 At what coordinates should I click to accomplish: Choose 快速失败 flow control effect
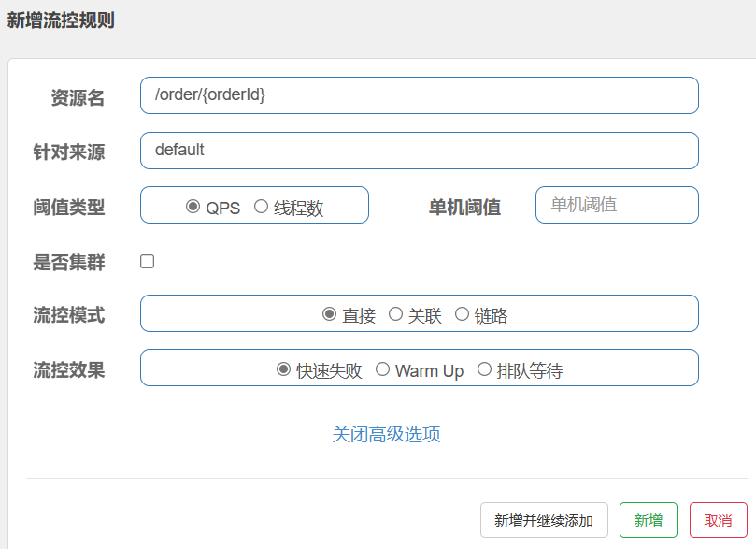click(284, 369)
